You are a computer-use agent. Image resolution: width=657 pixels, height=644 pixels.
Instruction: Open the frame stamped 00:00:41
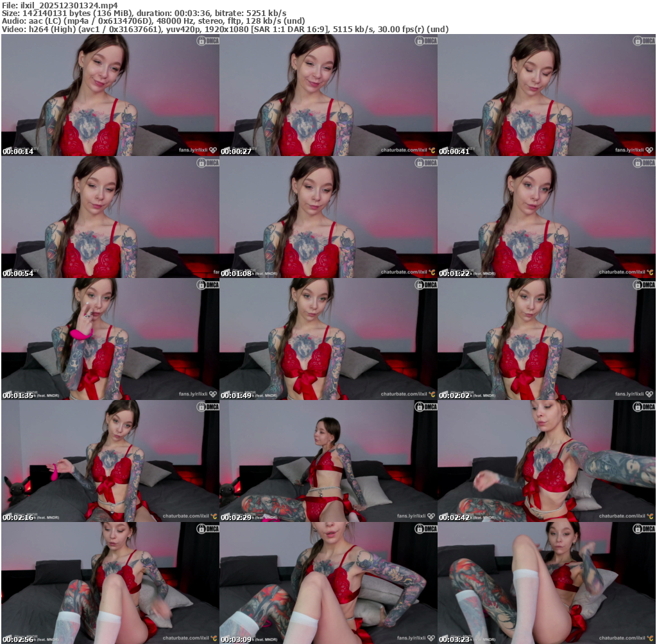(x=547, y=95)
